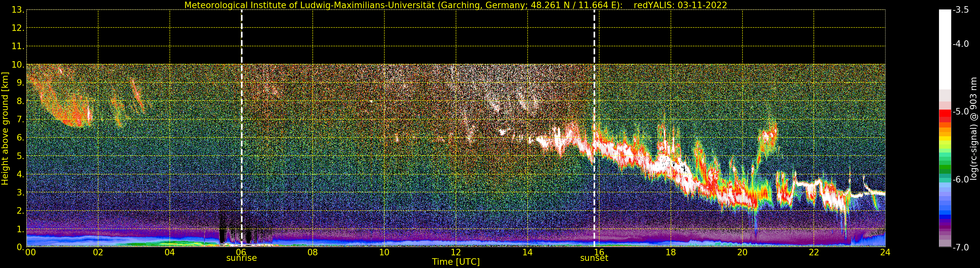980x268 pixels.
Task: Click the white dashed sunset line
Action: 594,128
